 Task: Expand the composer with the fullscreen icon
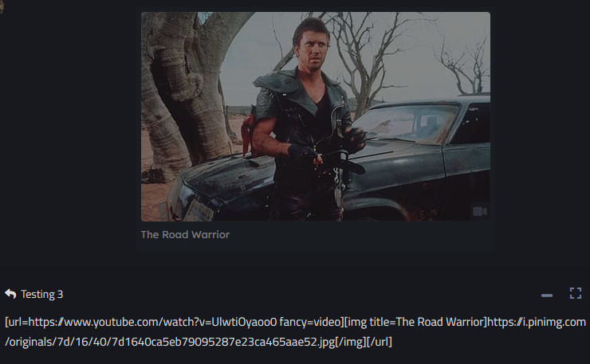click(576, 293)
